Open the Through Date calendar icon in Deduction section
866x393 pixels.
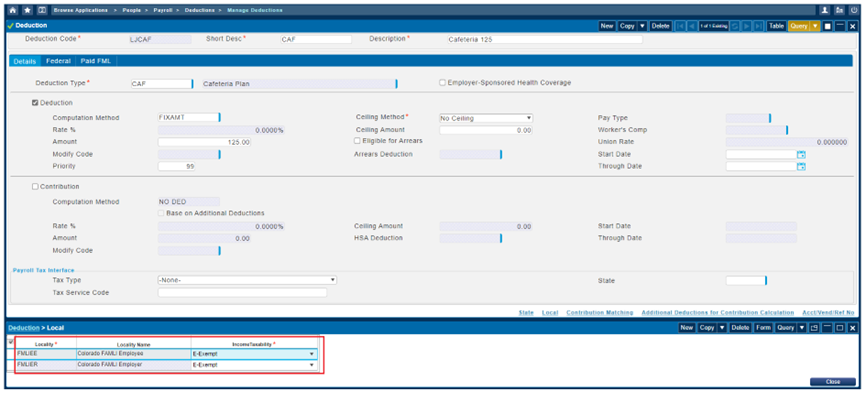[801, 166]
